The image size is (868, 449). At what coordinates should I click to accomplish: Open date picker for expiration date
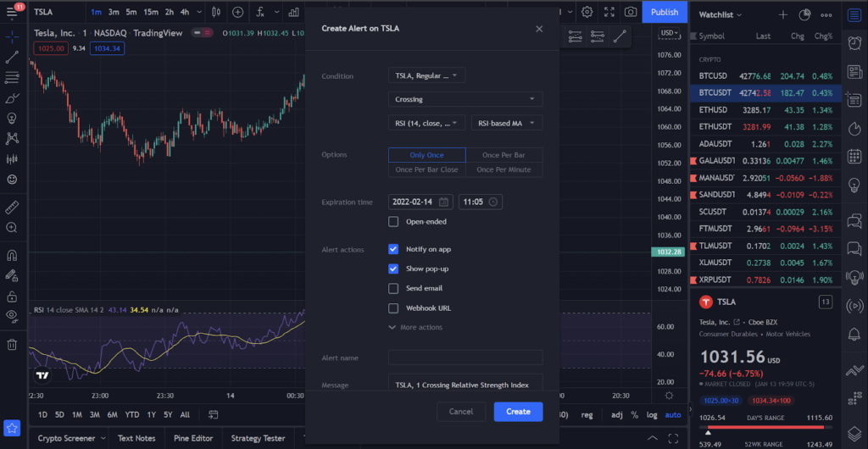(443, 202)
